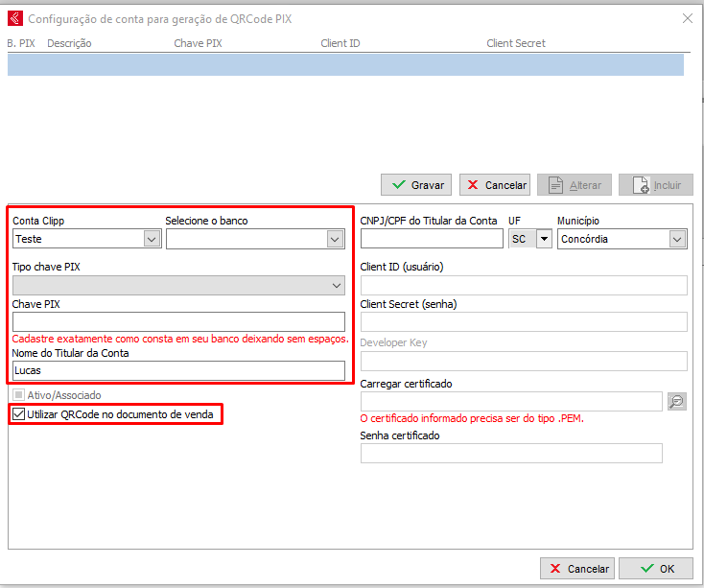Open the Selecione o banco dropdown
This screenshot has width=704, height=588.
[335, 239]
